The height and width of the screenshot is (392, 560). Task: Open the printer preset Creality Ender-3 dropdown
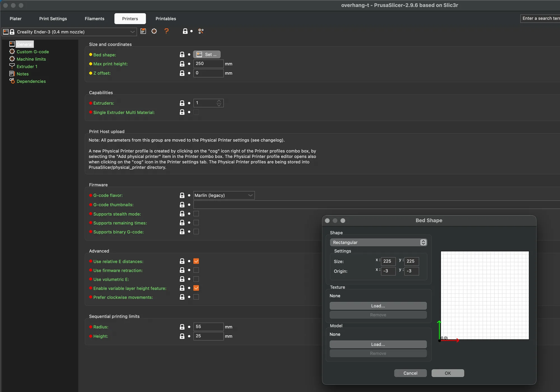(69, 32)
